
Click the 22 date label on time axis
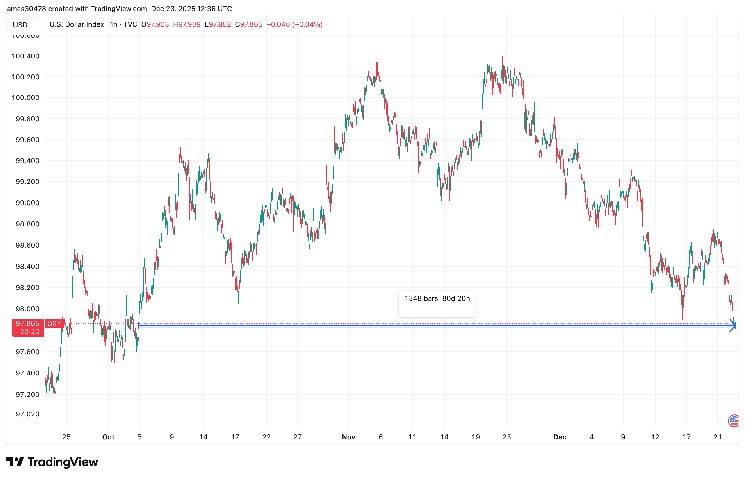coord(267,436)
